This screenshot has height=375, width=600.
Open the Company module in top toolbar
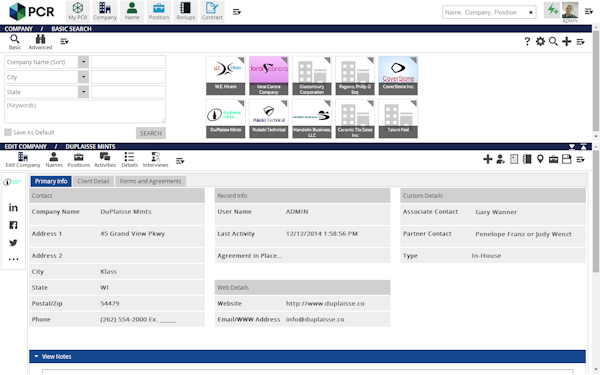pos(105,11)
